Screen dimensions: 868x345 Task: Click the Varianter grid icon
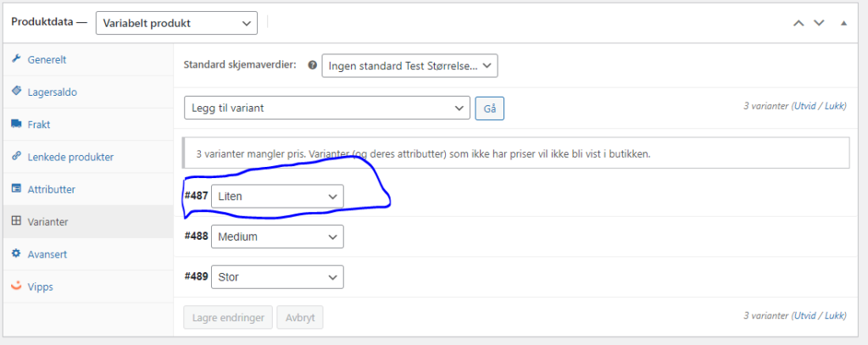(16, 221)
